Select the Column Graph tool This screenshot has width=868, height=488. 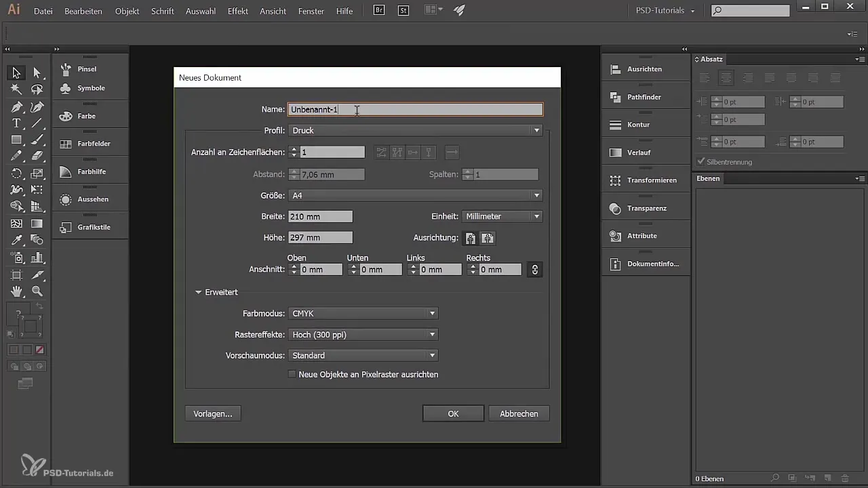point(37,258)
